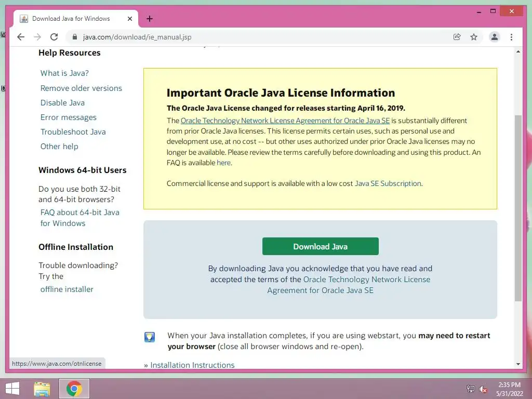Open the Chrome three-dot menu

pos(511,37)
